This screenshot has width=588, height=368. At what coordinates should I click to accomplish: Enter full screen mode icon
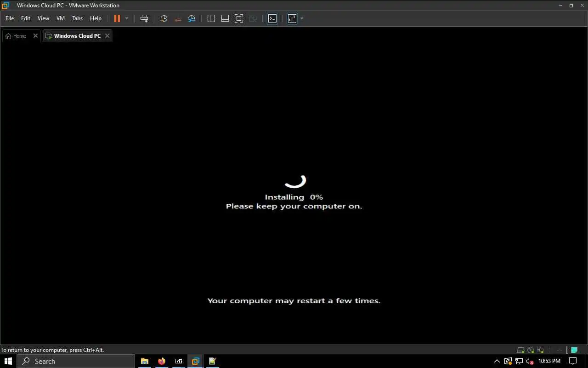[x=239, y=18]
